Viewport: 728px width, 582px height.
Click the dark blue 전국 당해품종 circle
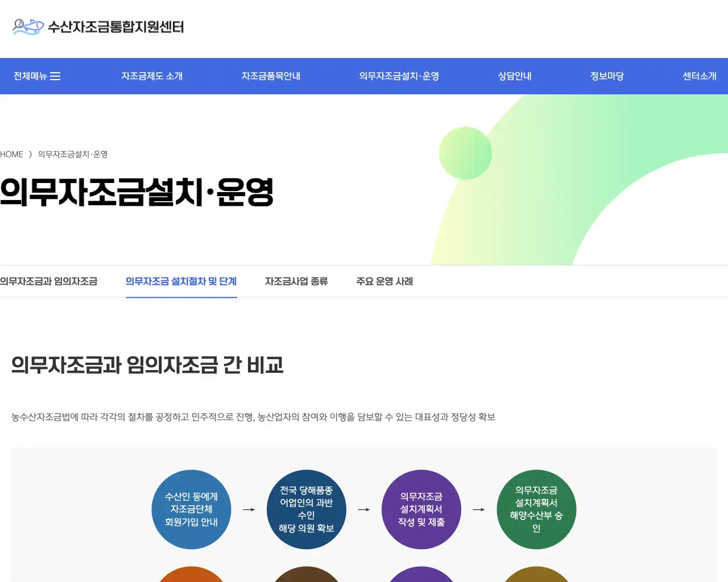(307, 509)
